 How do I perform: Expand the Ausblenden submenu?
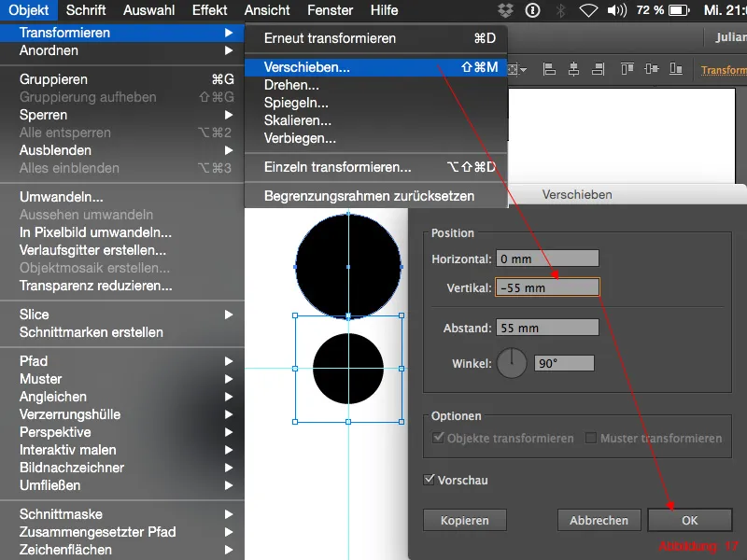(x=122, y=150)
